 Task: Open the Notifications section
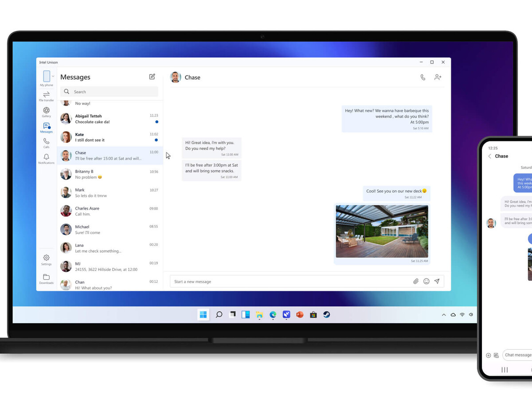[x=46, y=159]
